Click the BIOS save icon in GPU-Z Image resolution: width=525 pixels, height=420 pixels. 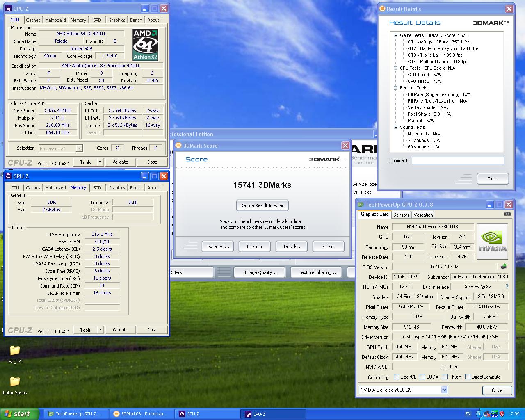click(504, 267)
